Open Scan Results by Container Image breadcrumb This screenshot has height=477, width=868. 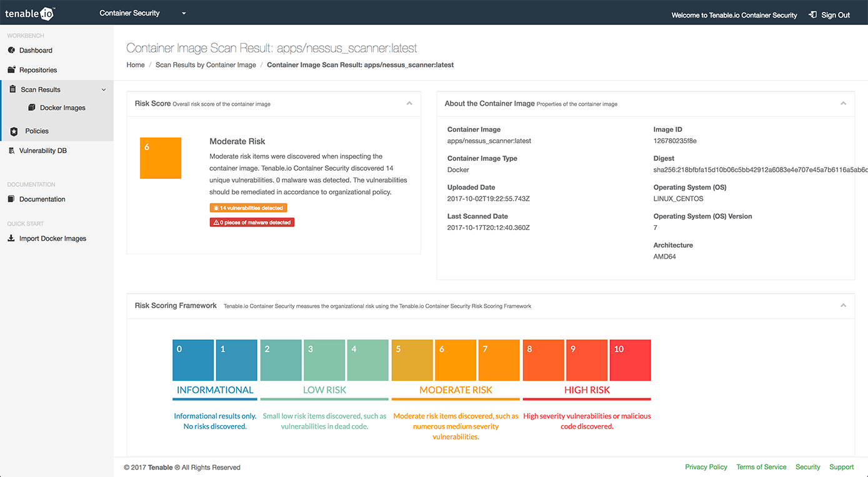[206, 65]
